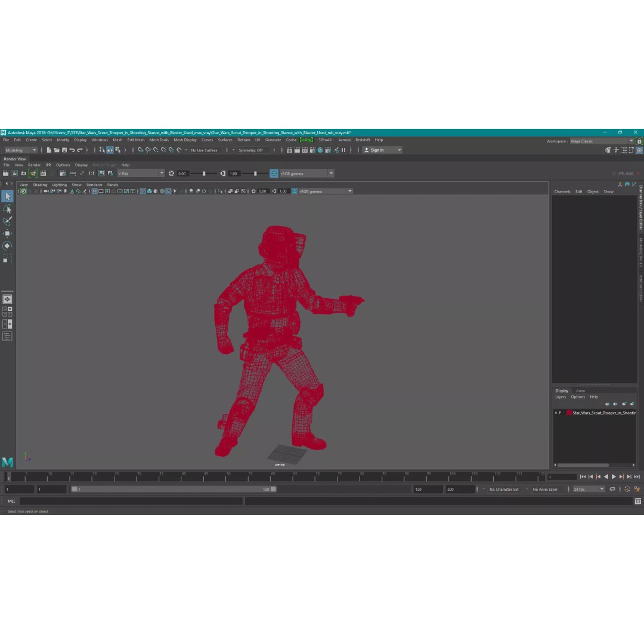The width and height of the screenshot is (644, 644).
Task: Click Render View exposure slider handle
Action: coord(204,174)
